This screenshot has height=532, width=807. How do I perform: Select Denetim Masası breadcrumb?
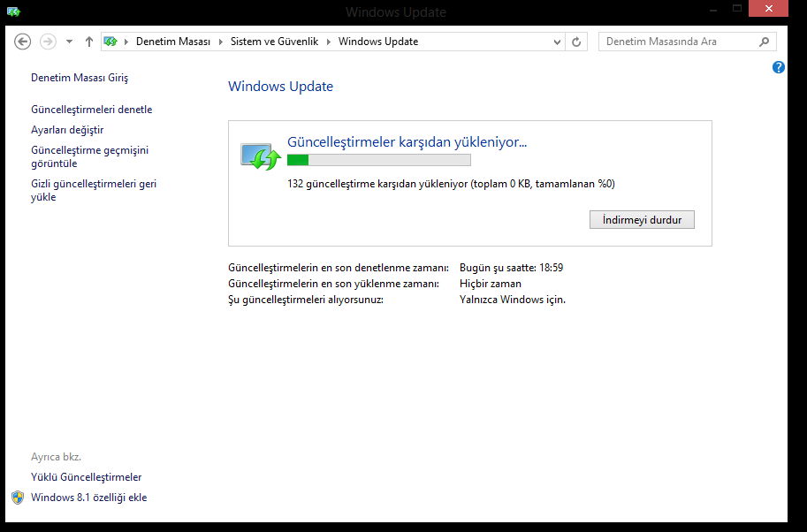point(173,42)
